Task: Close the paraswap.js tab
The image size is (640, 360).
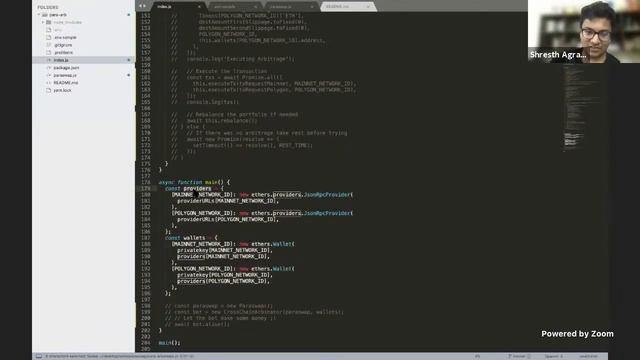Action: (x=312, y=7)
